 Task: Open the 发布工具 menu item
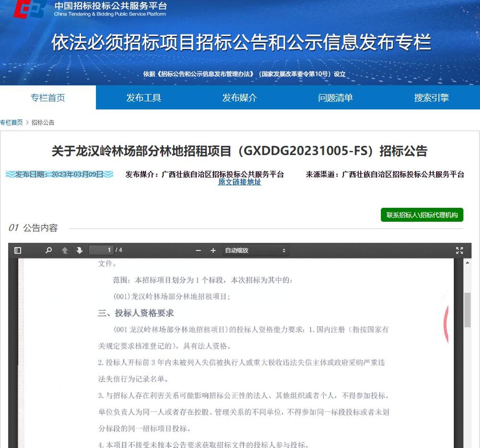coord(143,98)
